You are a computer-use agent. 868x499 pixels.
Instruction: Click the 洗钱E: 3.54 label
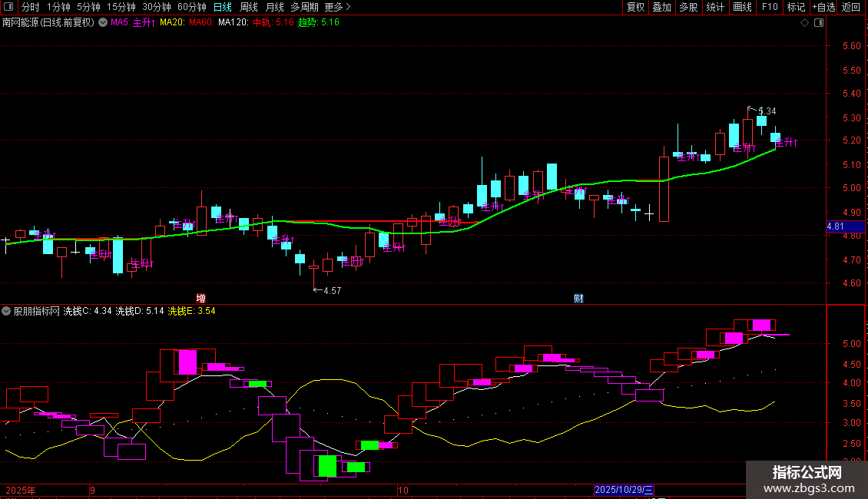[191, 311]
